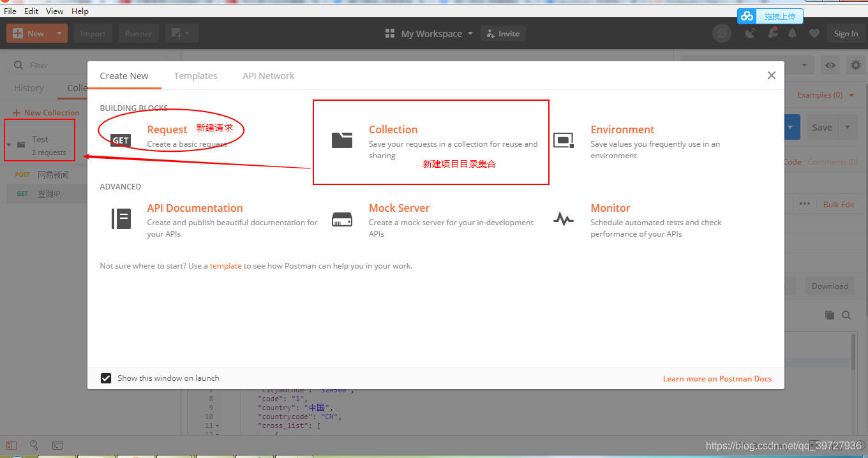Click the New Collection link
The image size is (868, 458).
point(46,112)
